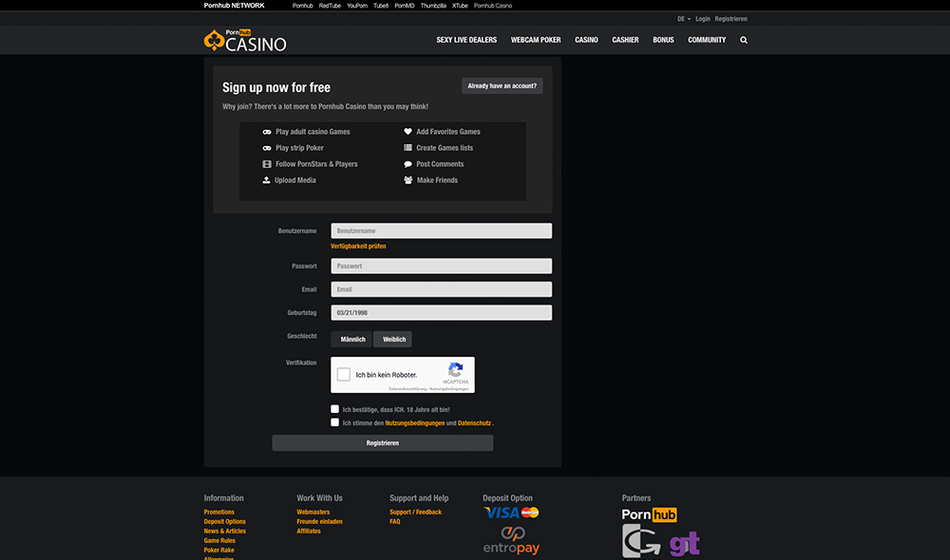Tick the 18 years age confirmation checkbox
950x560 pixels.
point(335,409)
